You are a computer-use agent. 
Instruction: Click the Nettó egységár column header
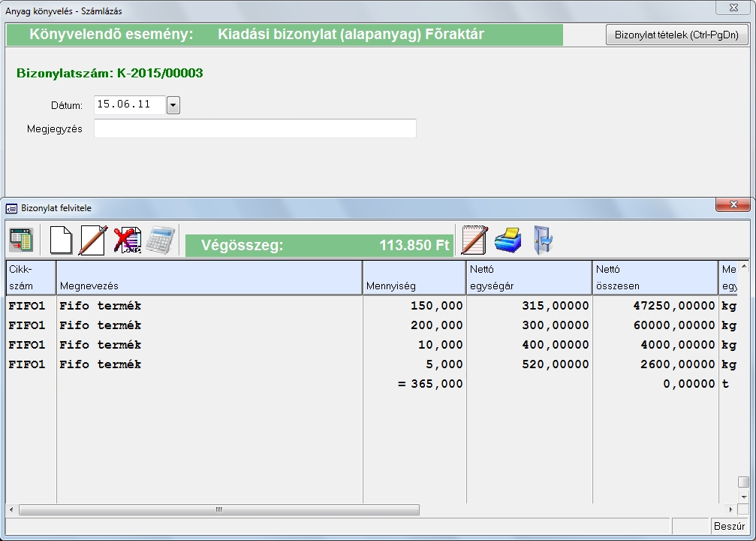click(529, 277)
